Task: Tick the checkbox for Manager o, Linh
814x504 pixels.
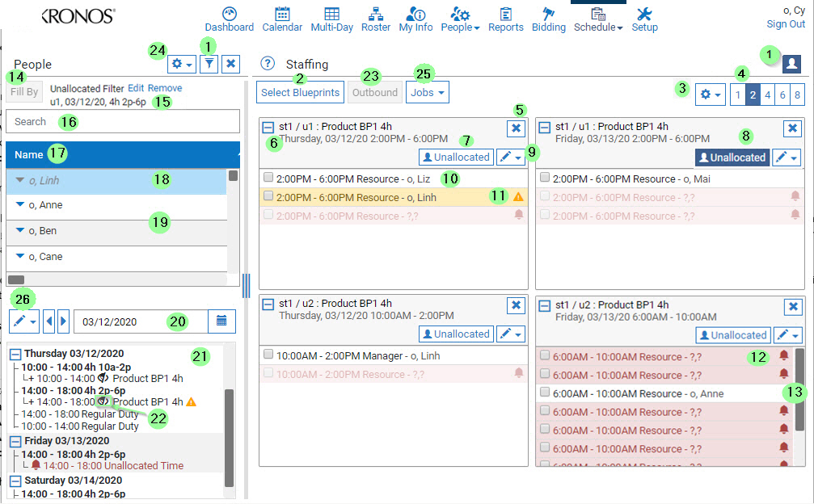Action: tap(268, 355)
